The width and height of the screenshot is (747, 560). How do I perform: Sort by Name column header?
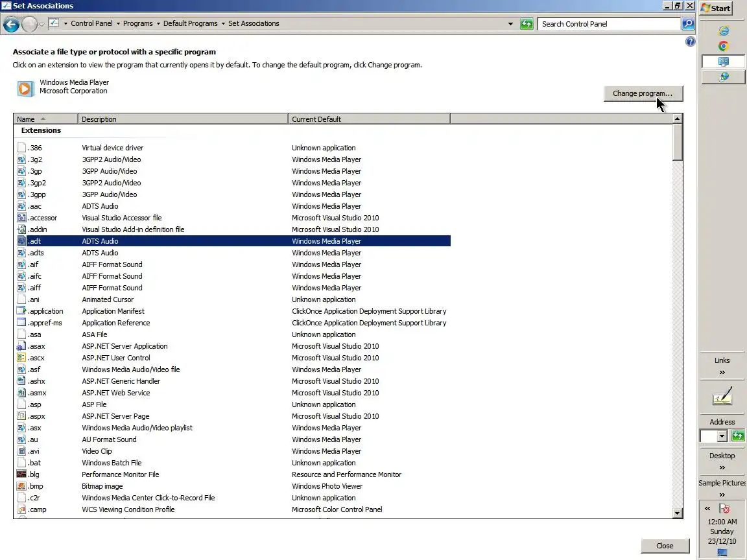[x=46, y=119]
